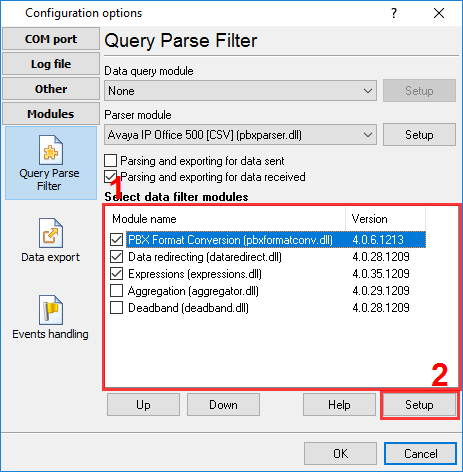Viewport: 463px width, 472px height.
Task: Open the Parser module dropdown
Action: 240,135
